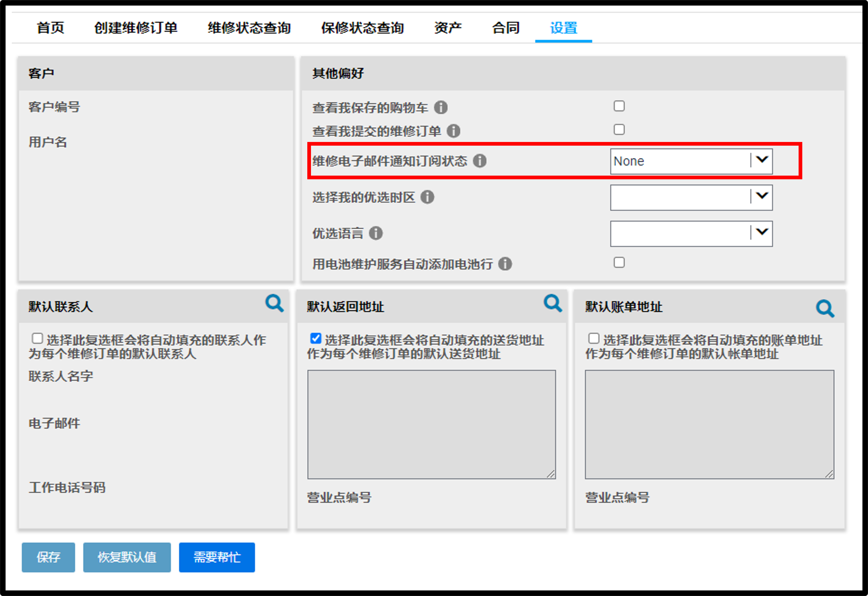The image size is (868, 596).
Task: Click info icon for 用电池维护服务自动添加电池行
Action: pos(505,264)
